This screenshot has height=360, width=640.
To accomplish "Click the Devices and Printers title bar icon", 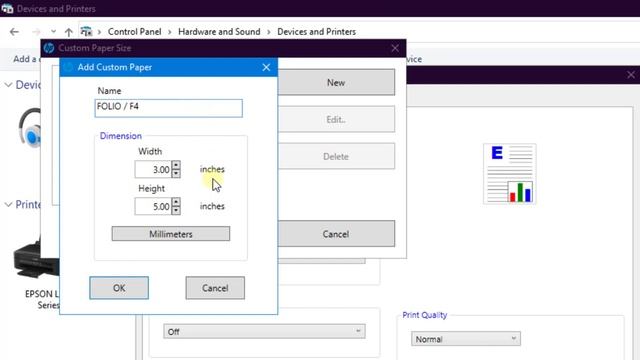I will pyautogui.click(x=7, y=8).
